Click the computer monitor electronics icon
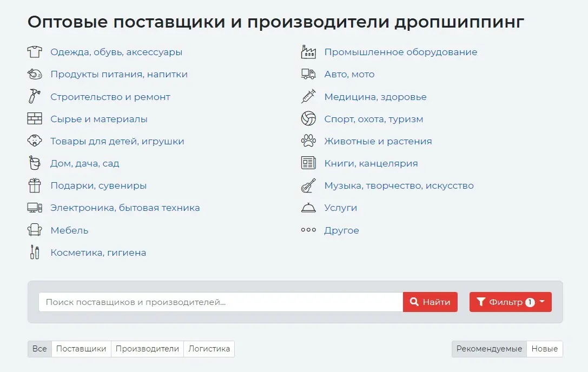Viewport: 588px width, 372px height. pyautogui.click(x=35, y=208)
